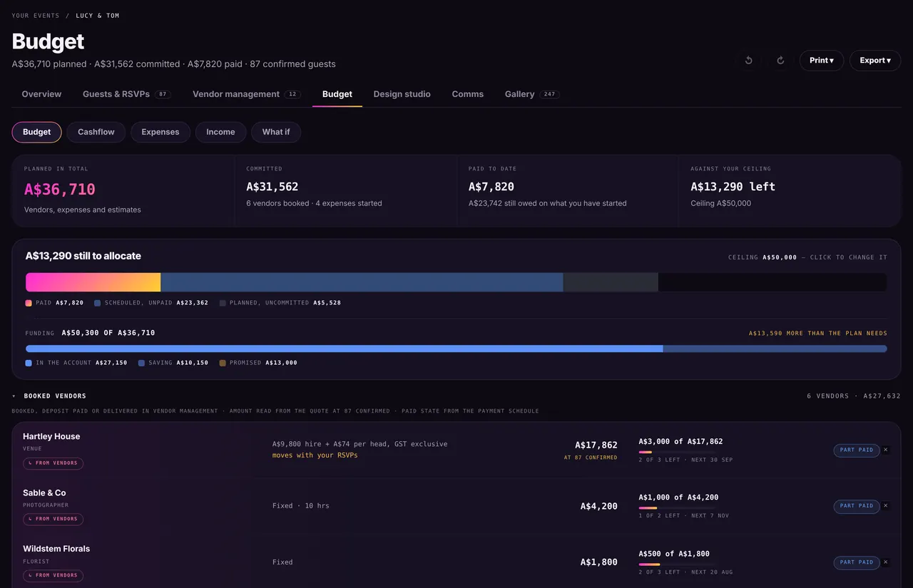Click the pink paid segment of allocation bar
This screenshot has width=913, height=588.
(93, 282)
